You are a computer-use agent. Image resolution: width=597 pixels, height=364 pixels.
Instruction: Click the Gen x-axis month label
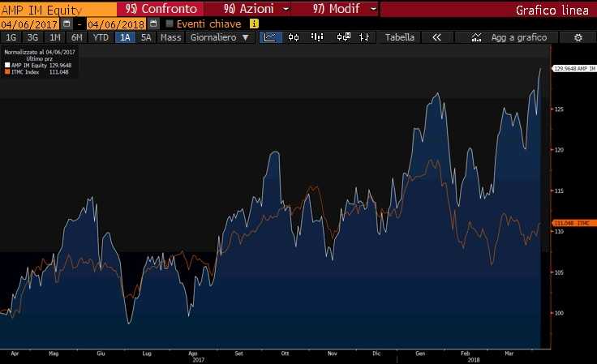tap(420, 353)
